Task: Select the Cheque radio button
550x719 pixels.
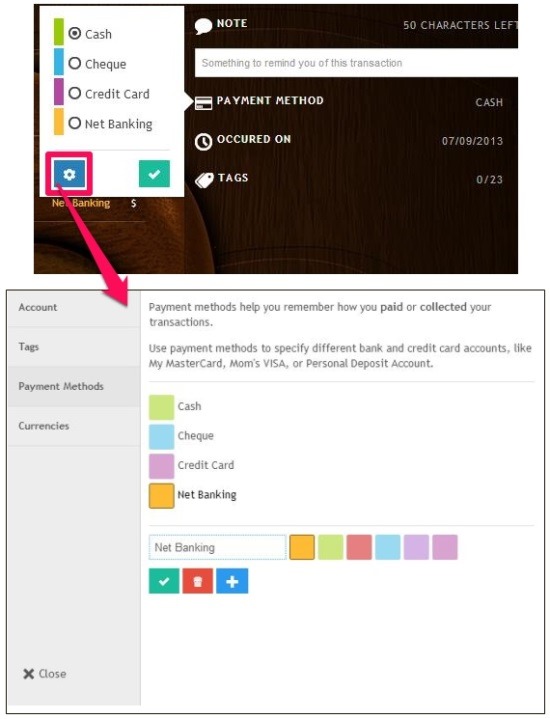Action: (x=74, y=63)
